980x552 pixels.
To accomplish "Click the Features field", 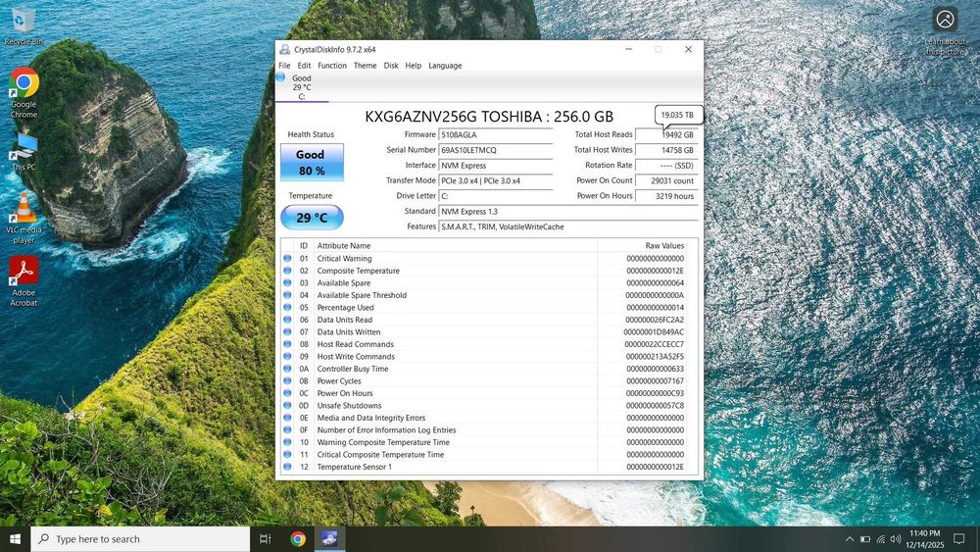I will point(568,226).
